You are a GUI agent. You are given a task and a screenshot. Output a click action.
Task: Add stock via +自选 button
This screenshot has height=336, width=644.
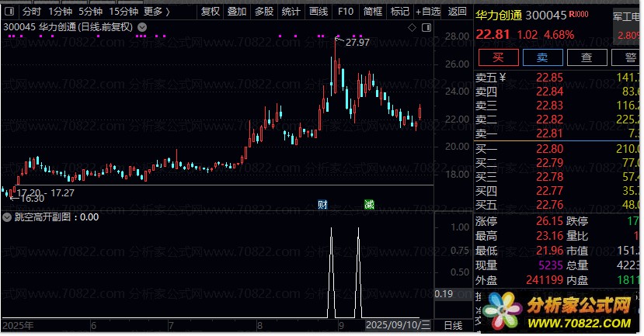click(x=428, y=12)
